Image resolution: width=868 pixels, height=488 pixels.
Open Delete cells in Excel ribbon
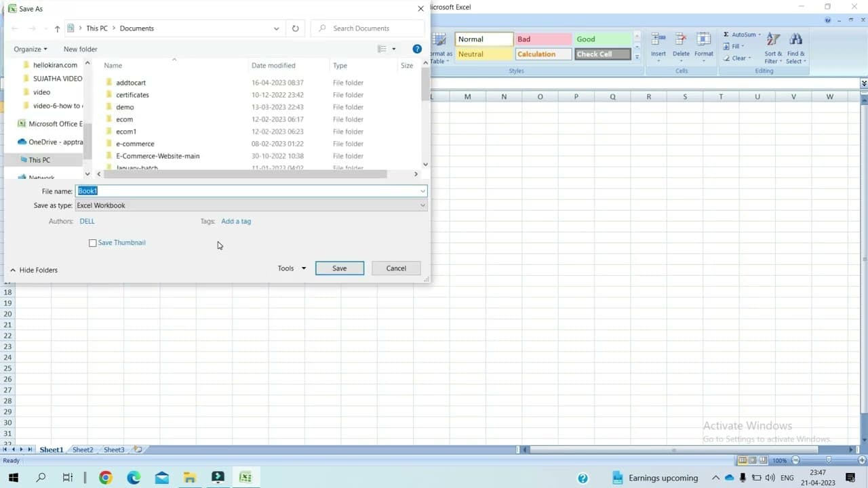(x=681, y=46)
